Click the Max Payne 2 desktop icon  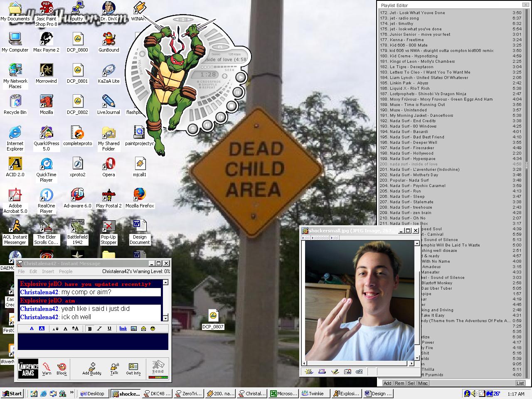coord(46,43)
